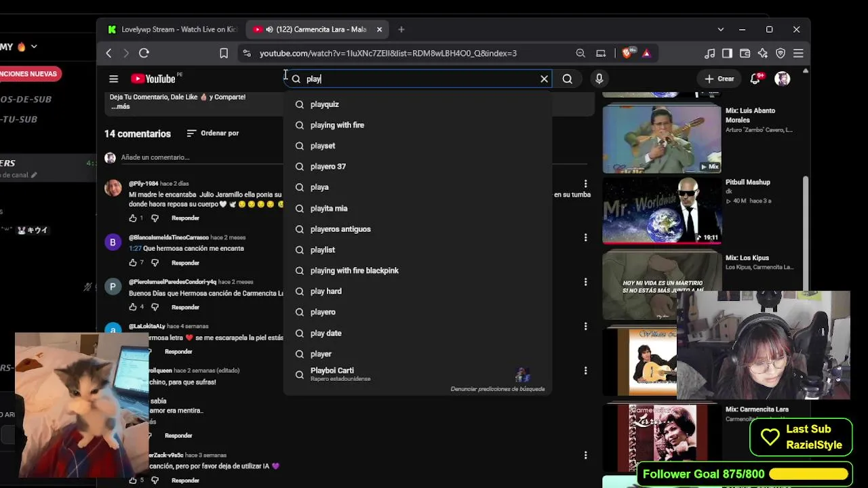868x488 pixels.
Task: Click the cast/screen icon in address bar
Action: (x=601, y=53)
